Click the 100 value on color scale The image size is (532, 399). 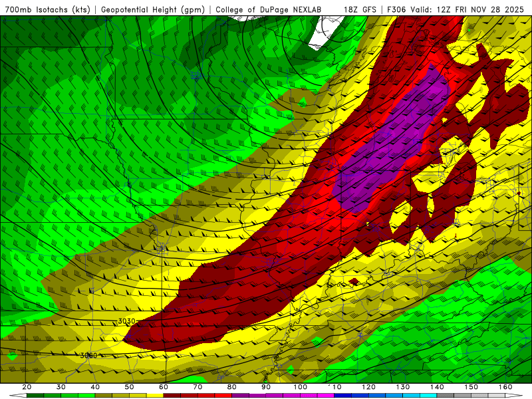301,387
